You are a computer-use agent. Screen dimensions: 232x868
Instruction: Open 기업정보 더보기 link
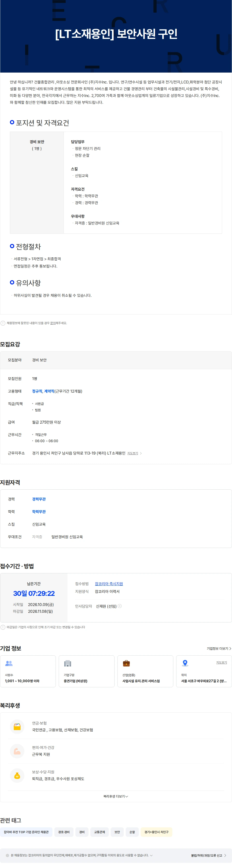219,648
